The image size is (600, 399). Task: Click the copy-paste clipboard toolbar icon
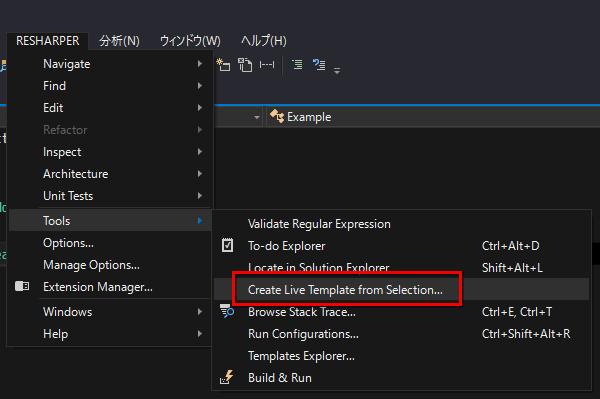coord(245,65)
